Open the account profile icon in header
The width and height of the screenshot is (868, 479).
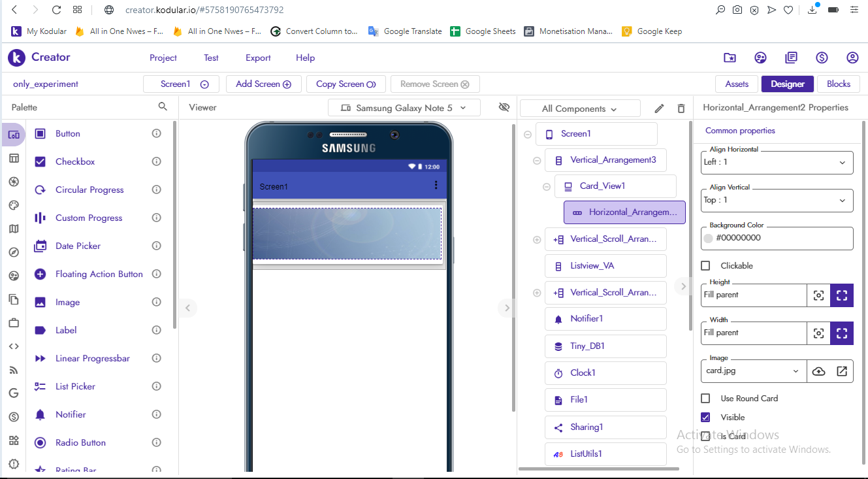pos(852,58)
